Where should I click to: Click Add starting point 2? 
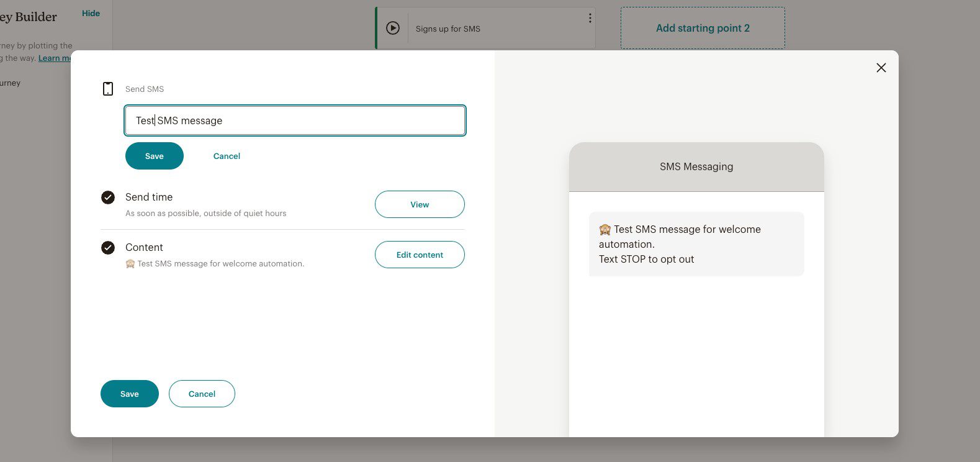tap(703, 28)
